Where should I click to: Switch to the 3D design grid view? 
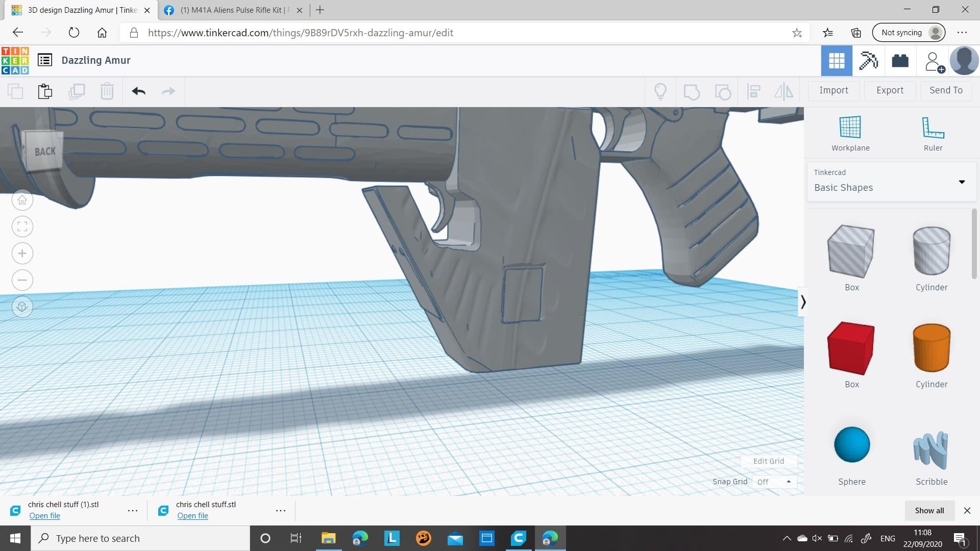point(837,61)
